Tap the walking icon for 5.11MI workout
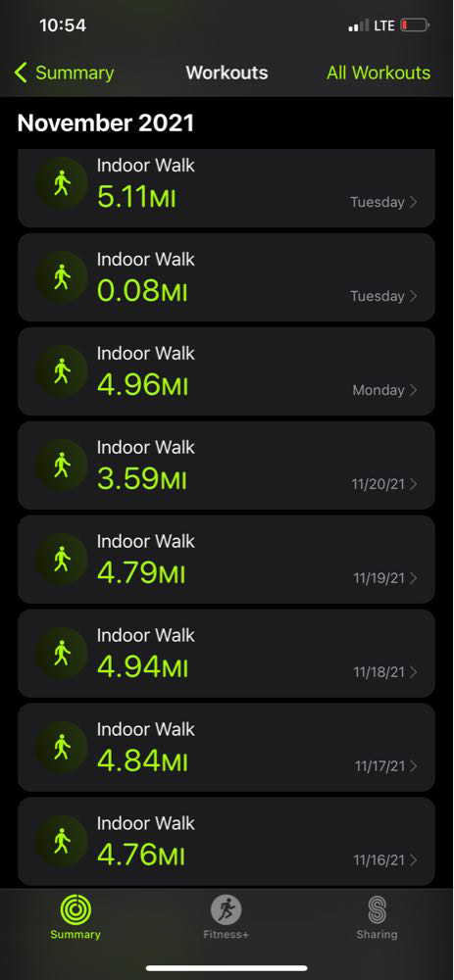454x980 pixels. [61, 184]
